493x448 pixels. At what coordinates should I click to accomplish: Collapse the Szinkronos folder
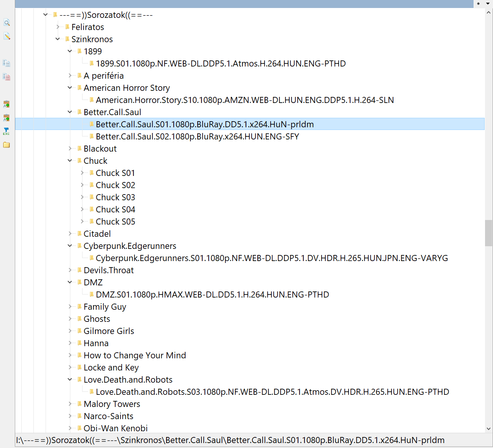58,39
